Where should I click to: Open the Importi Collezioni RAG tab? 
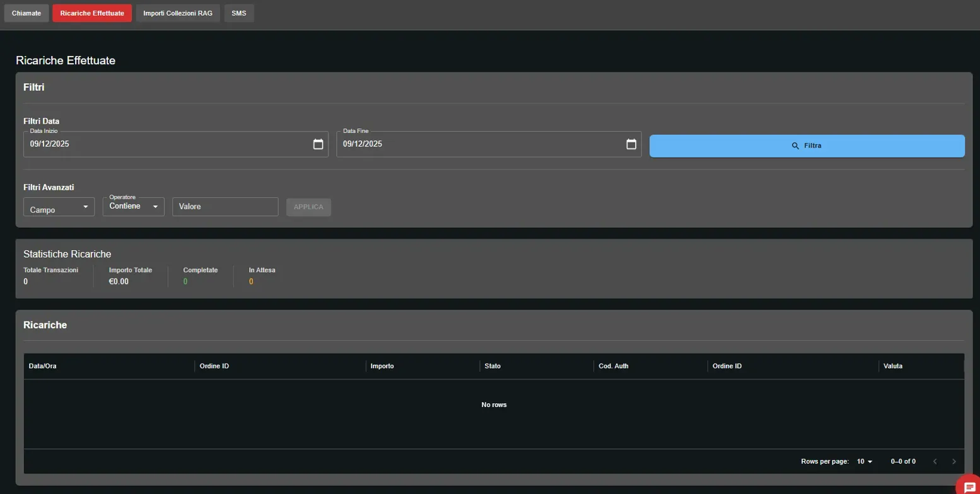(178, 13)
